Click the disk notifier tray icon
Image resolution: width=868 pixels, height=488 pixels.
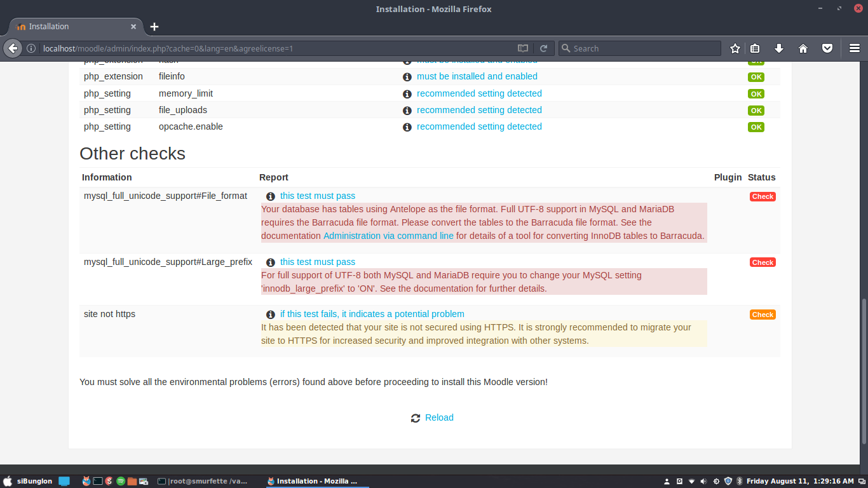pos(679,481)
